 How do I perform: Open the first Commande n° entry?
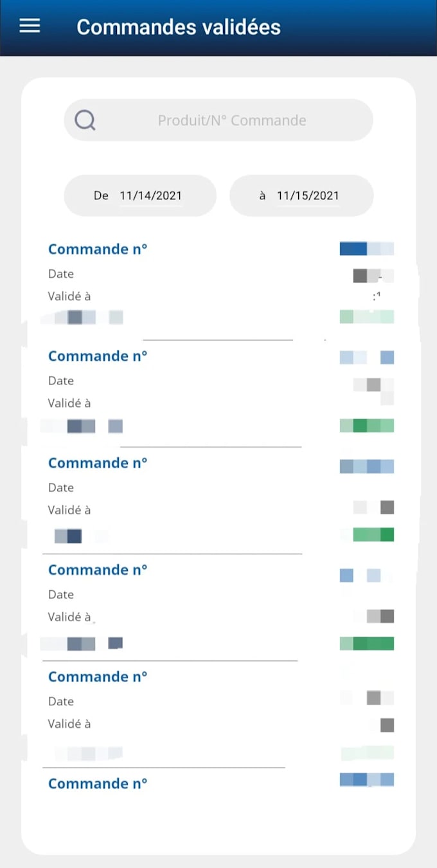coord(98,249)
